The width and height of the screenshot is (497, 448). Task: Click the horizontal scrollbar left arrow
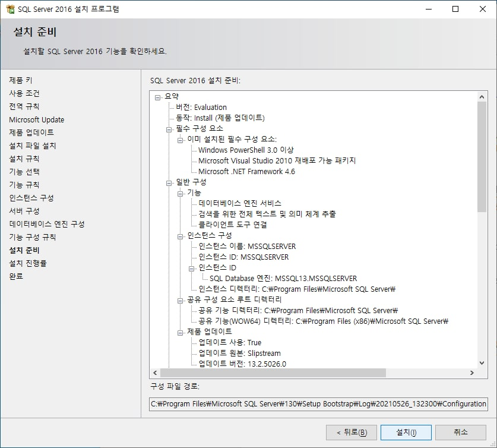click(155, 373)
